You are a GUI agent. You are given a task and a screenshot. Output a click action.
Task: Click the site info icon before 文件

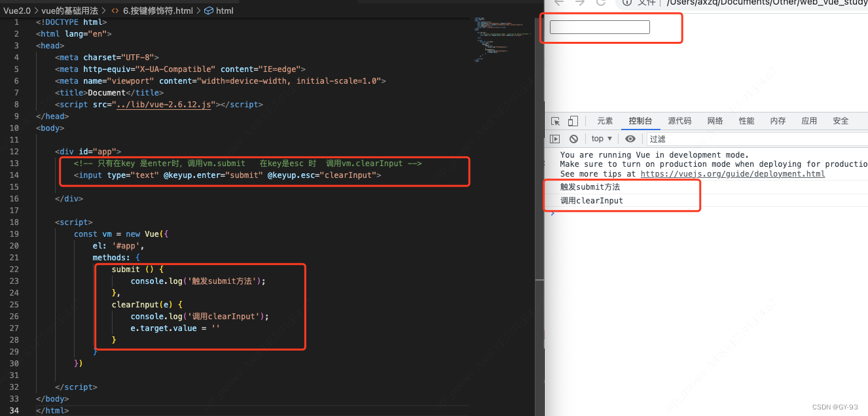pyautogui.click(x=626, y=3)
